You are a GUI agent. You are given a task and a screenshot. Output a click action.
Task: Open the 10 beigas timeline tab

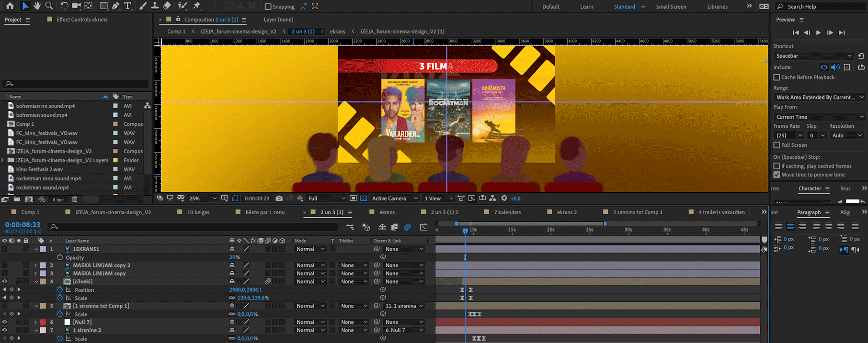(x=198, y=212)
